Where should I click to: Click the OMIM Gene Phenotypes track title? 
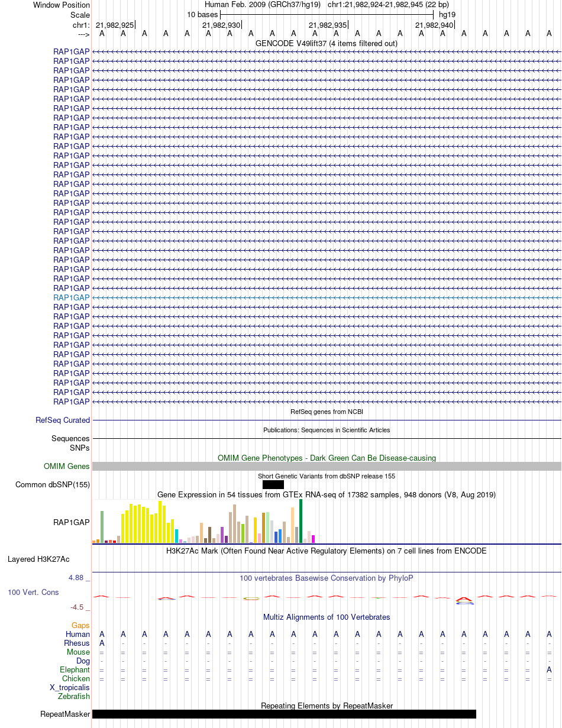[x=327, y=458]
